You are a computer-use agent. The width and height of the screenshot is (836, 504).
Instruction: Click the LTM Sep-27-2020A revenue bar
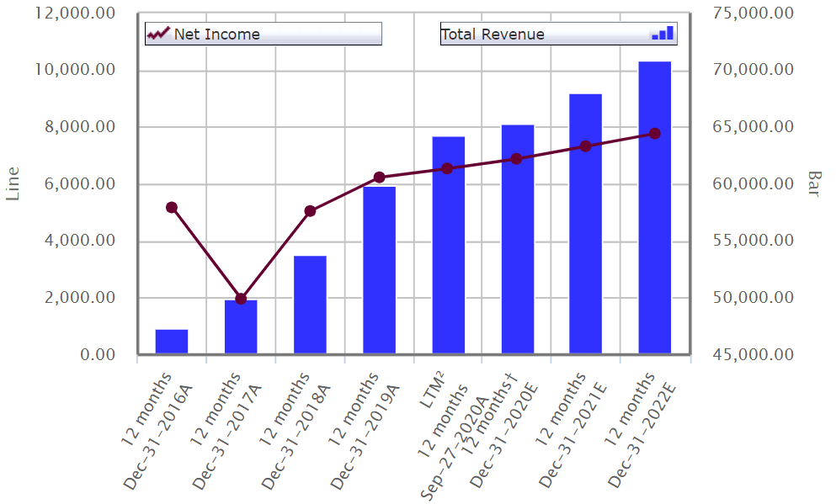pyautogui.click(x=448, y=244)
